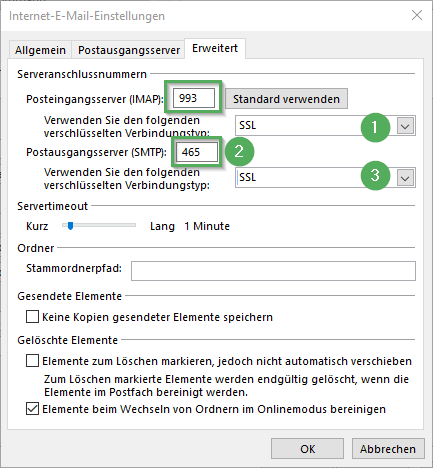The height and width of the screenshot is (468, 433).
Task: Click the Servertimeout slider handle
Action: pos(70,226)
